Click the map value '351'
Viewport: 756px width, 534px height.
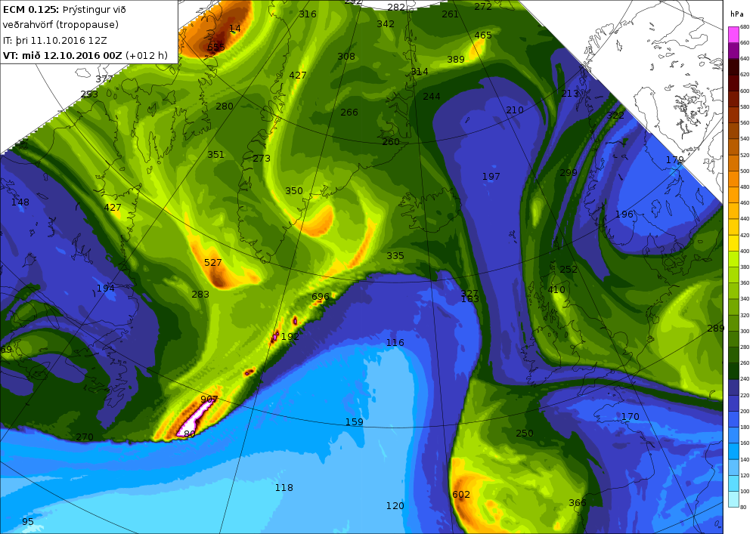click(x=216, y=155)
